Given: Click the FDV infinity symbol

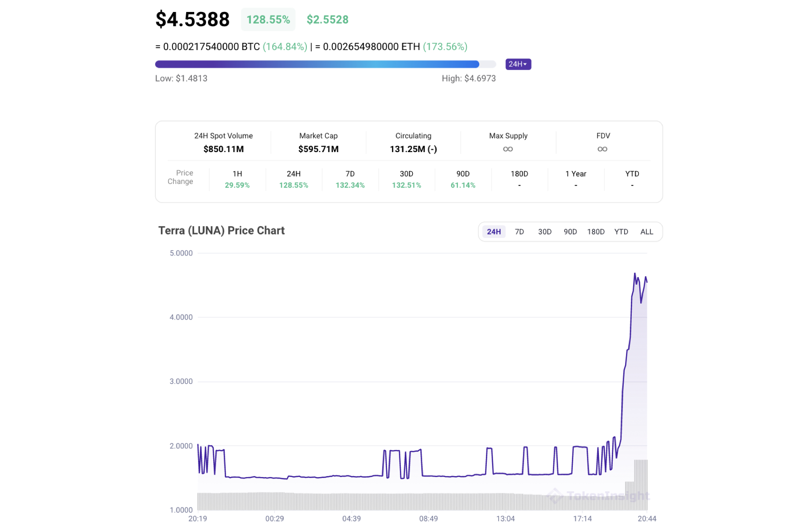Looking at the screenshot, I should (x=603, y=149).
